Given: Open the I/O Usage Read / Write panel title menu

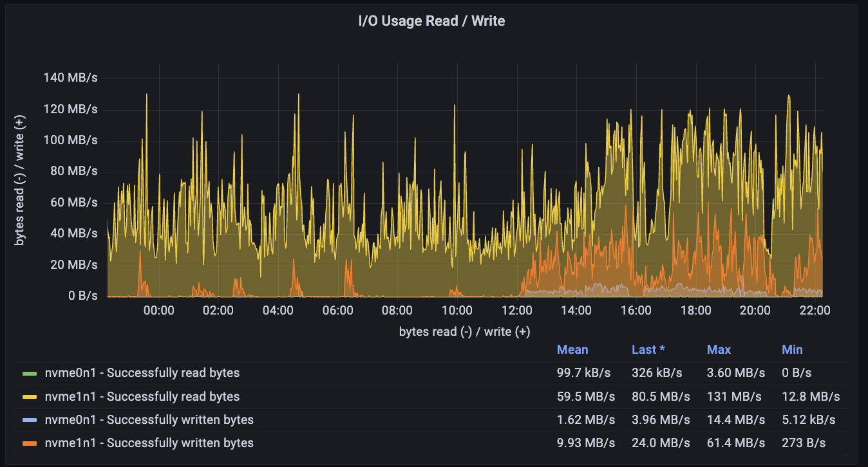Looking at the screenshot, I should point(431,21).
